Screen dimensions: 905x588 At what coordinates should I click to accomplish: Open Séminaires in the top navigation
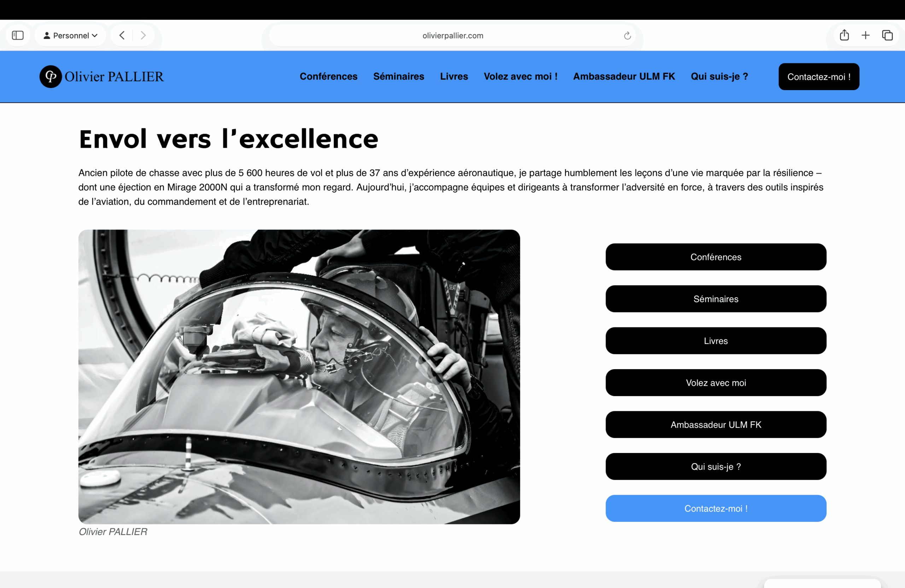pyautogui.click(x=398, y=76)
